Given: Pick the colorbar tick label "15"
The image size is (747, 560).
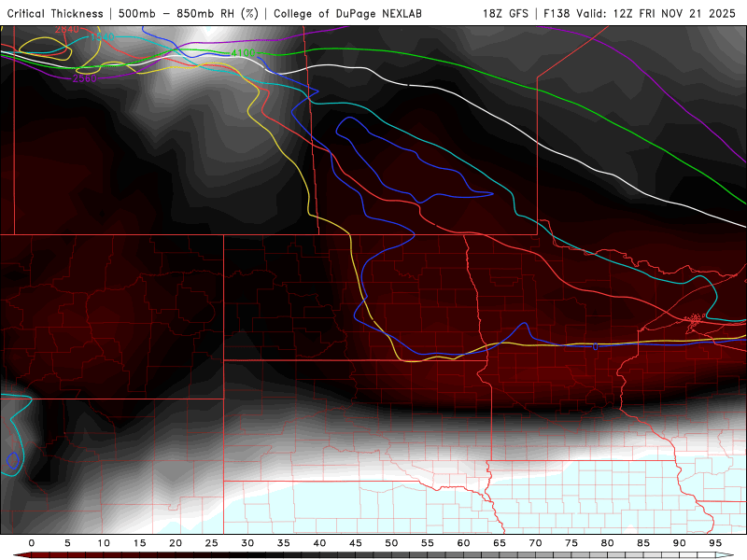Looking at the screenshot, I should [x=139, y=543].
